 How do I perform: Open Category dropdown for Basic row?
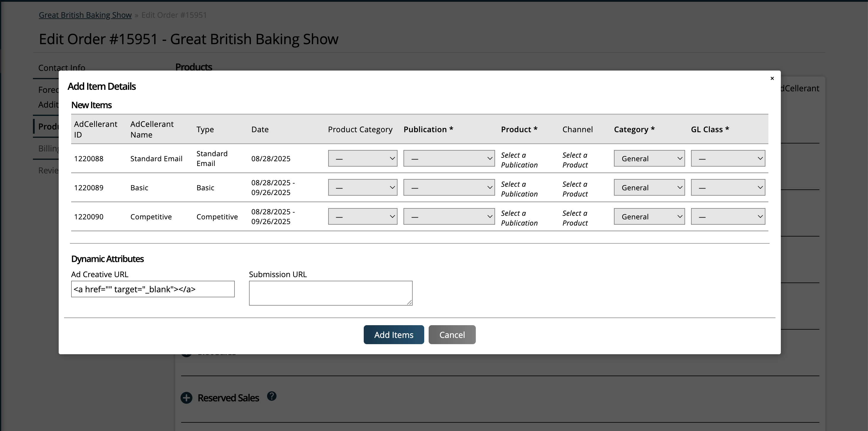649,187
